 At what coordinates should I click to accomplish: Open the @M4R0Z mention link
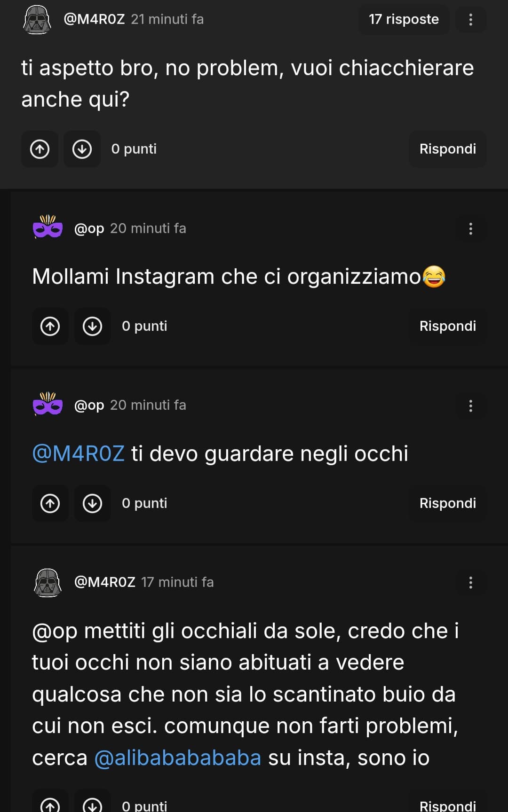[x=78, y=453]
